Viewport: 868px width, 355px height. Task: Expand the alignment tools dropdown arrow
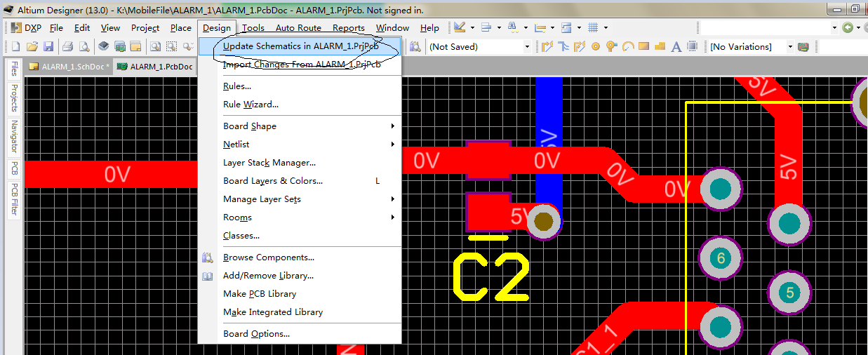click(x=499, y=28)
